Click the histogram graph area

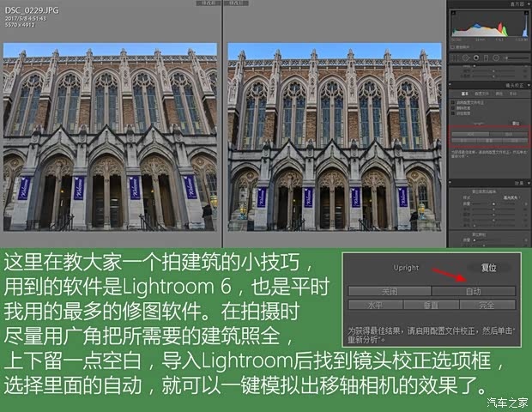pyautogui.click(x=490, y=23)
